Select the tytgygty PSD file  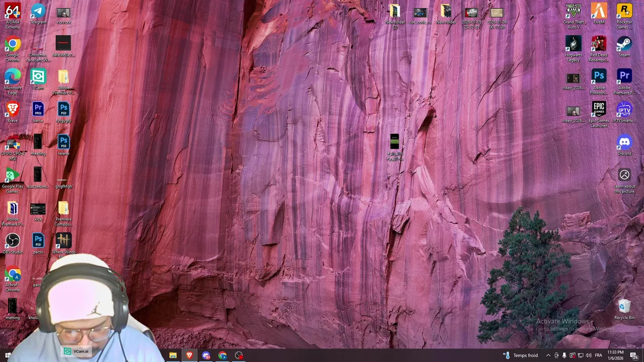[63, 112]
